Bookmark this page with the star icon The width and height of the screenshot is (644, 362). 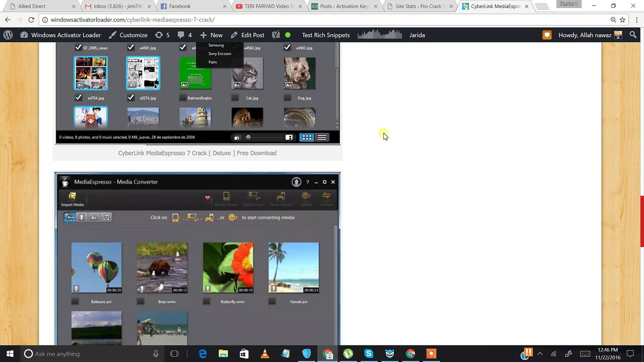622,20
